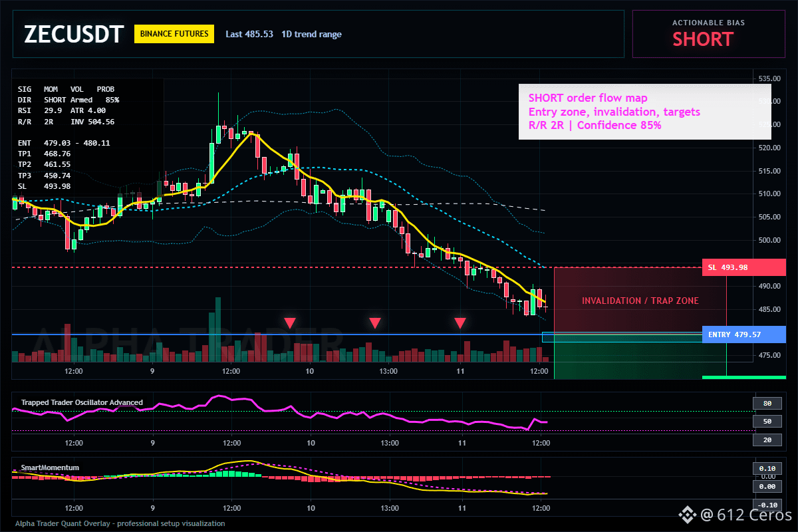Click the 535.00 price axis label
Image resolution: width=798 pixels, height=532 pixels.
click(769, 78)
